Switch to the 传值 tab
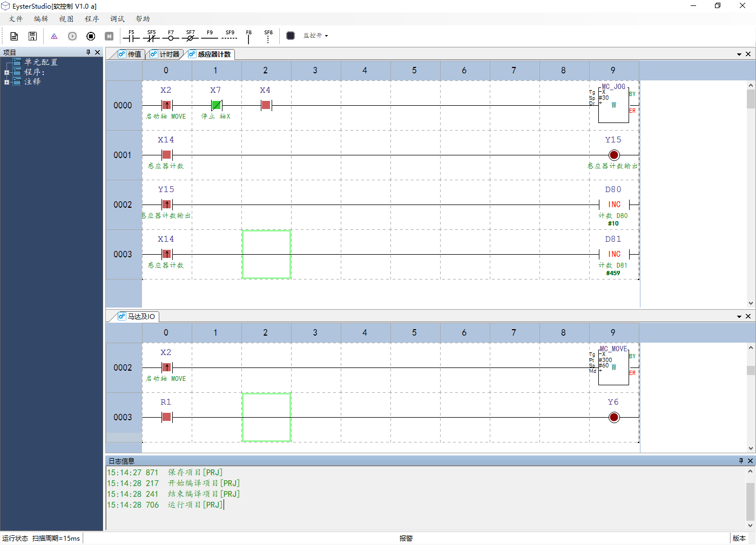The image size is (756, 545). point(130,54)
